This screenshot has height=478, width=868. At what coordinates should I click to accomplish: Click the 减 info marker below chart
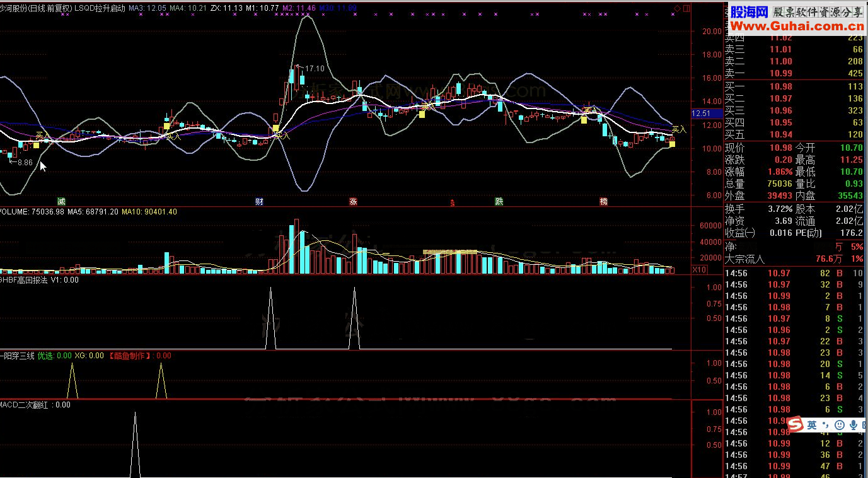61,202
